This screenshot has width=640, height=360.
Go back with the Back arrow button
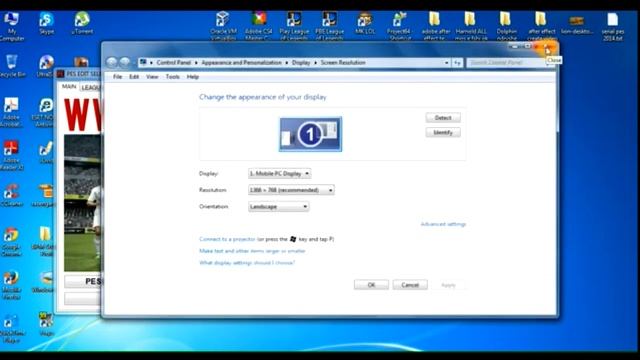point(112,62)
